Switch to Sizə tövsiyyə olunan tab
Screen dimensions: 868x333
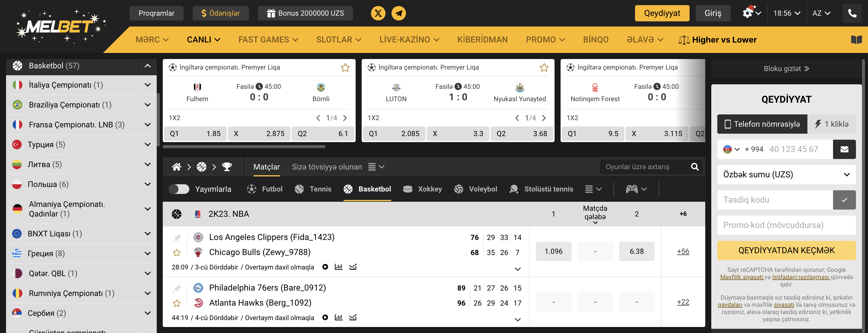[x=326, y=167]
